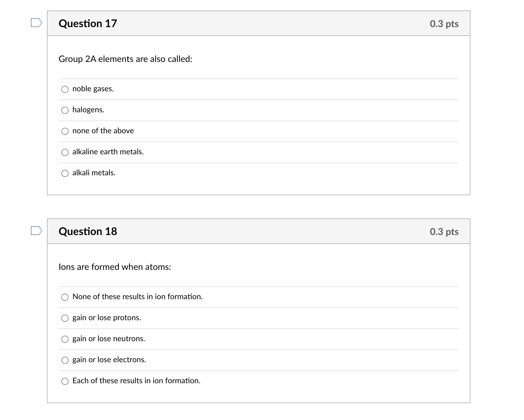Flag Question 18 with bookmark icon
524x420 pixels.
point(36,231)
